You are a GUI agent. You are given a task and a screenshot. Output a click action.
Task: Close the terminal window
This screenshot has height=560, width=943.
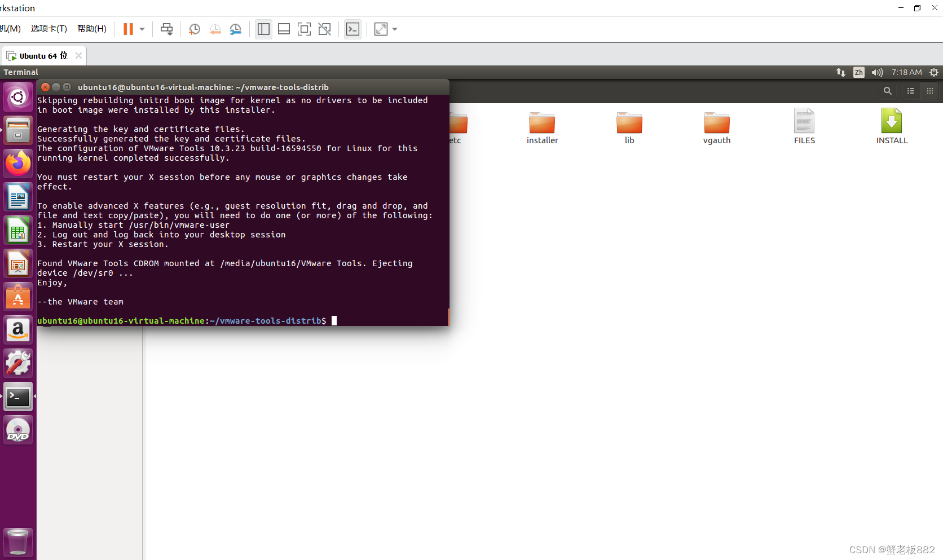(x=46, y=87)
